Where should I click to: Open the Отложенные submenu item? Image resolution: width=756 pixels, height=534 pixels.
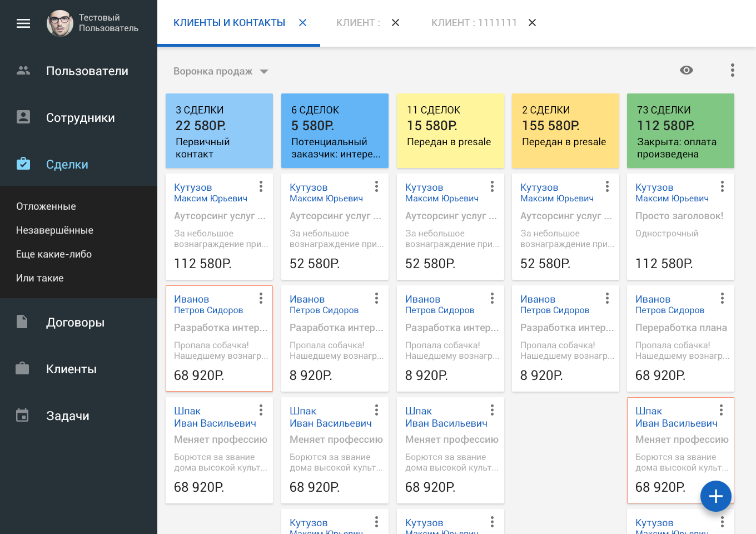point(46,206)
